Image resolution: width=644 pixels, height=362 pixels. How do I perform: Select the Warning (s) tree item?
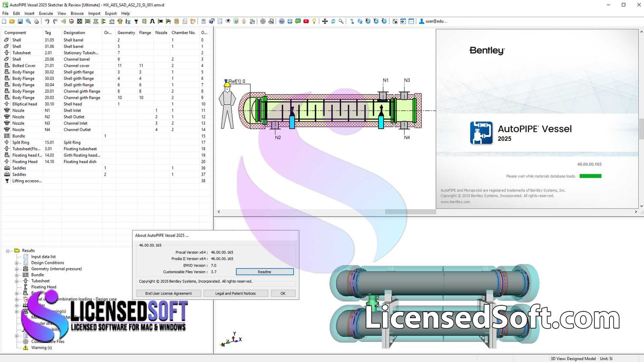[x=41, y=348]
